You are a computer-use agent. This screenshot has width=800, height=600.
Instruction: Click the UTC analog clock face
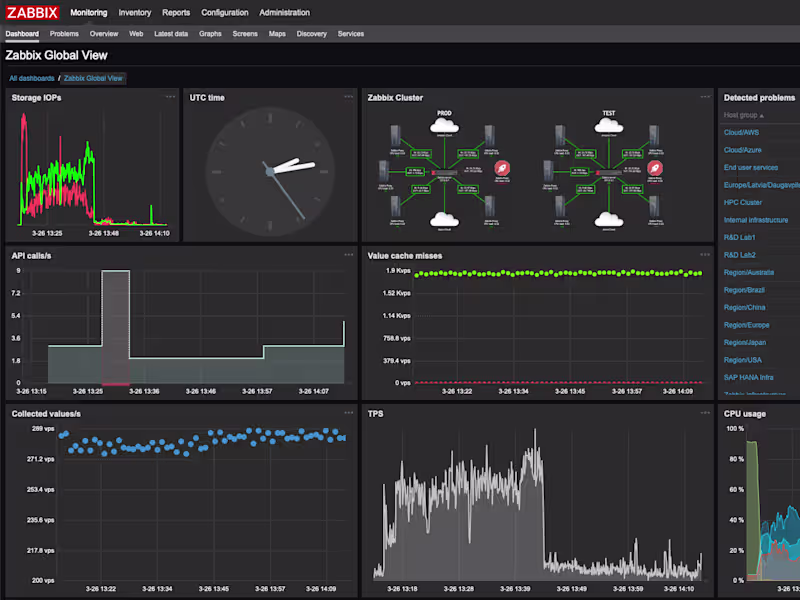[x=270, y=172]
